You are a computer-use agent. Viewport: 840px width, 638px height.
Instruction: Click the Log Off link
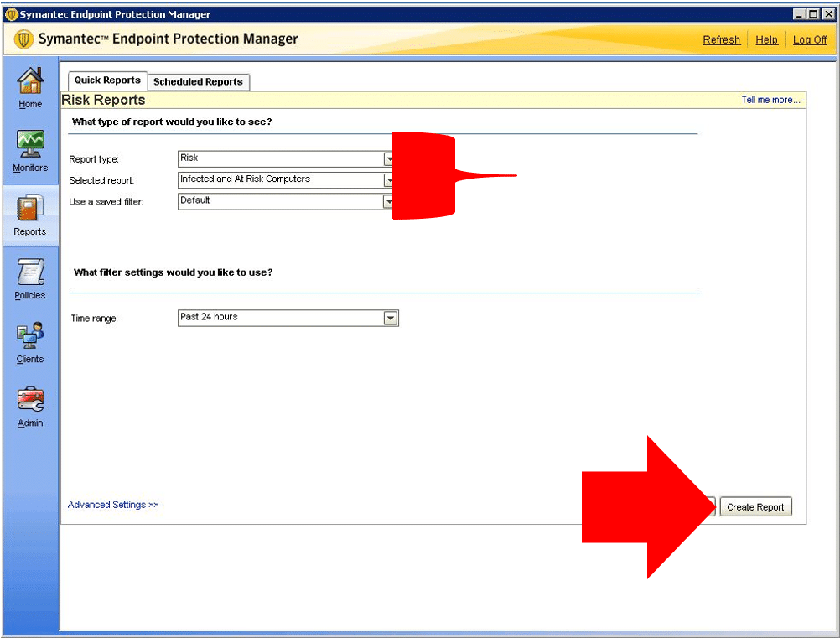(809, 40)
